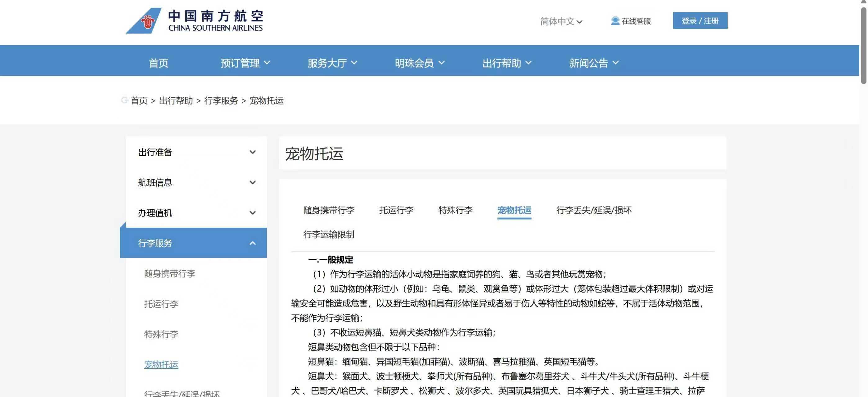This screenshot has width=868, height=397.
Task: Click 出行帮助 in the breadcrumb trail
Action: click(176, 100)
